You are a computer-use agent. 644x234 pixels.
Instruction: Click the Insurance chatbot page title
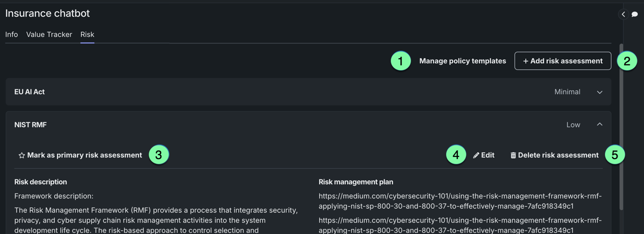pyautogui.click(x=47, y=13)
